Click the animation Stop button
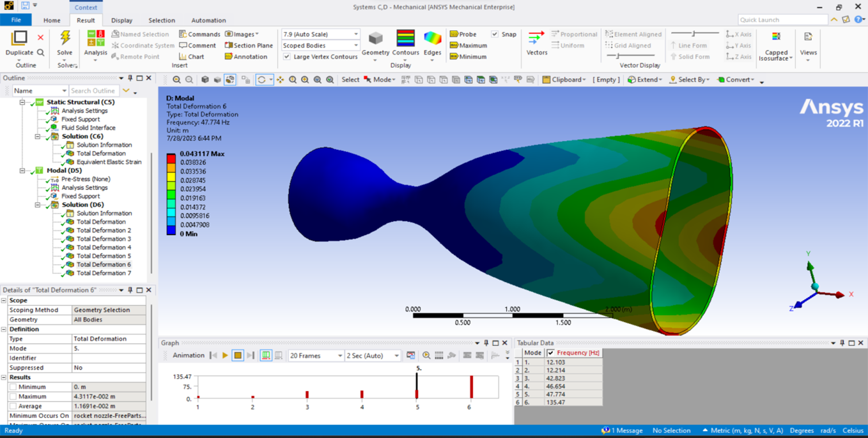This screenshot has height=438, width=868. tap(238, 356)
